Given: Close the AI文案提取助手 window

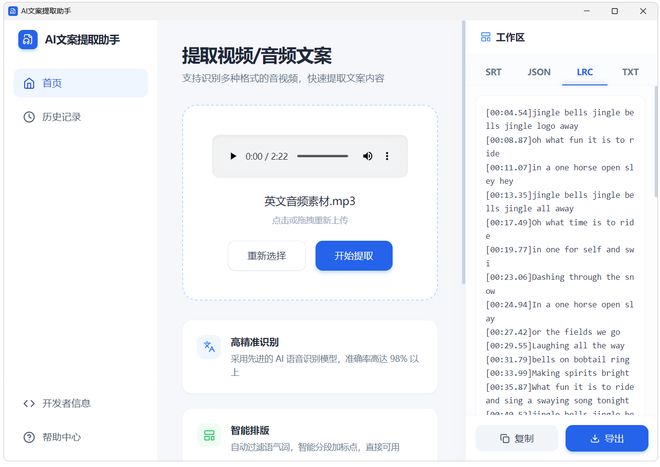Looking at the screenshot, I should 643,11.
